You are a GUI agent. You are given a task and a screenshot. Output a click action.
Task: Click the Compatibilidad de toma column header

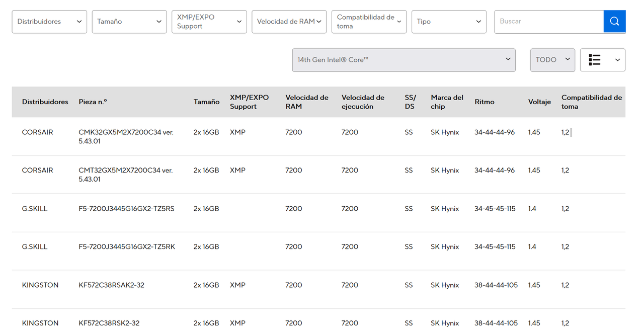coord(592,102)
